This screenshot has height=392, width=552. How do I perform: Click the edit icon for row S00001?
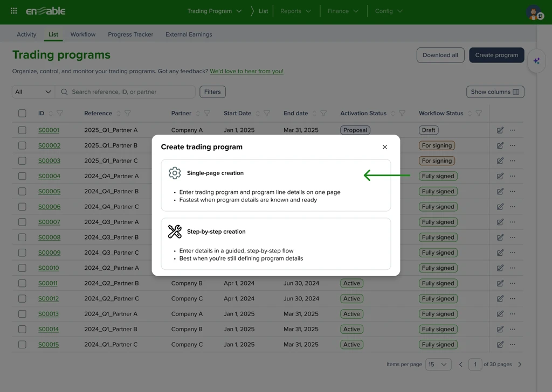[x=500, y=130]
